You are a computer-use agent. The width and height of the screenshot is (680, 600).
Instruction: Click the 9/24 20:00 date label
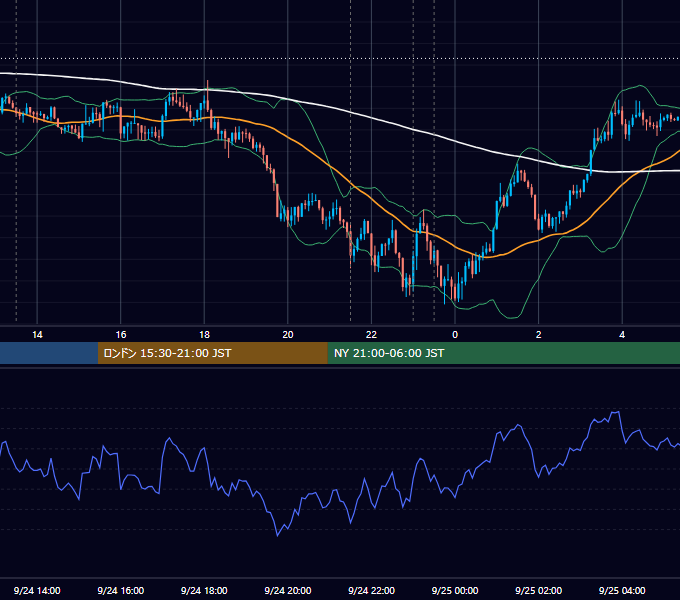(x=288, y=590)
